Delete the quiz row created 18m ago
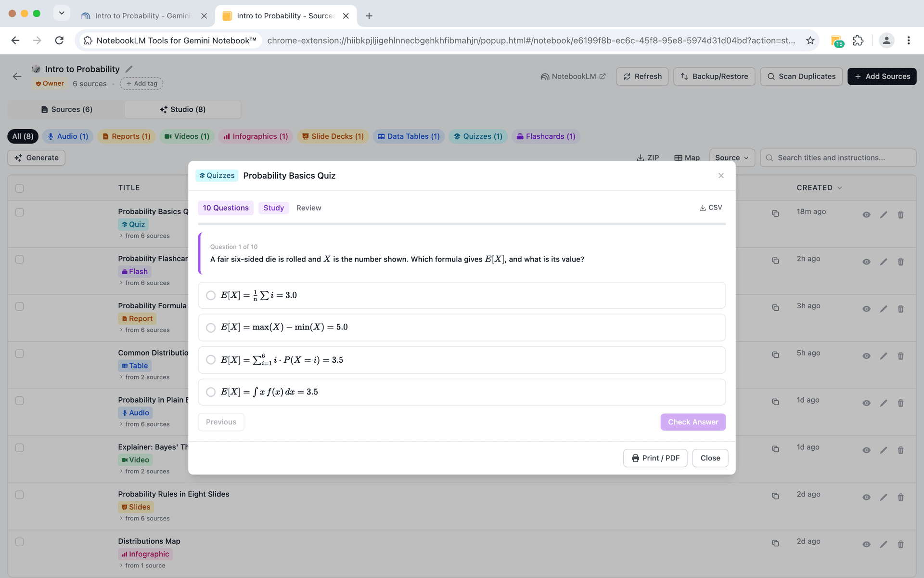 901,215
